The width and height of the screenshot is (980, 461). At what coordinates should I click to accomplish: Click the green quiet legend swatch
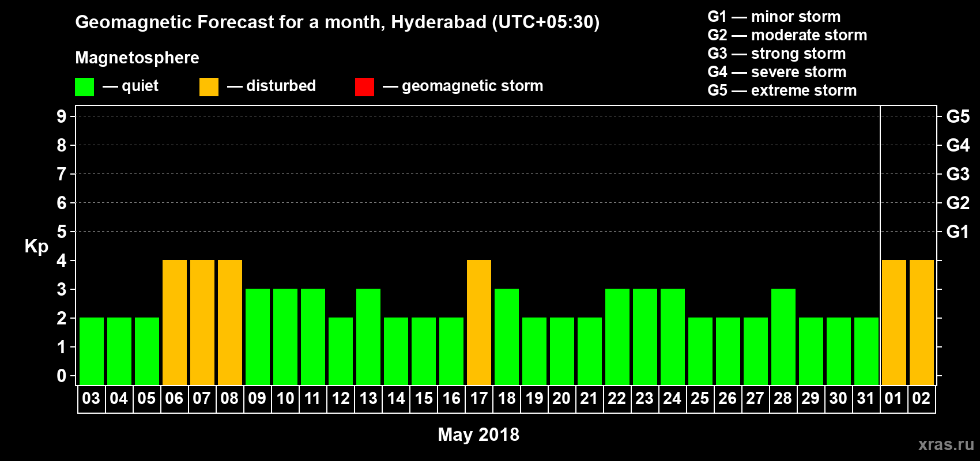click(84, 87)
